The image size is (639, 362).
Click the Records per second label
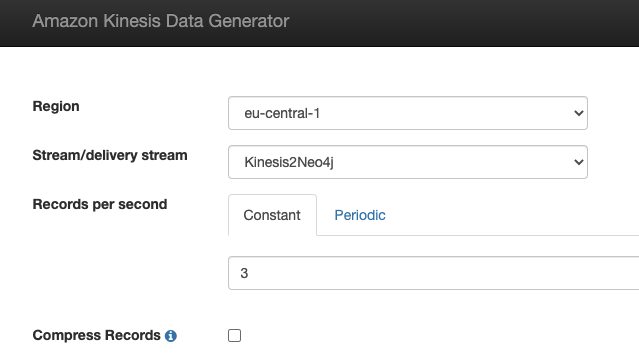click(x=100, y=204)
